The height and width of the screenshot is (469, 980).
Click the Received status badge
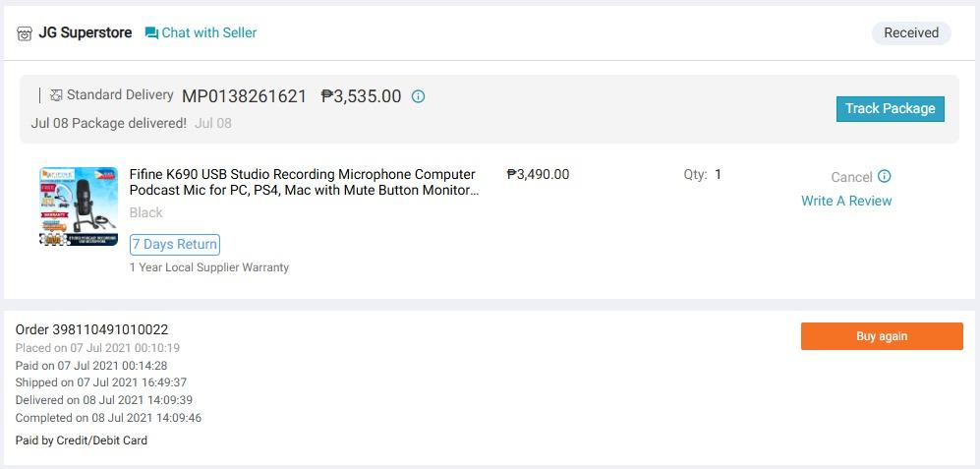[910, 32]
